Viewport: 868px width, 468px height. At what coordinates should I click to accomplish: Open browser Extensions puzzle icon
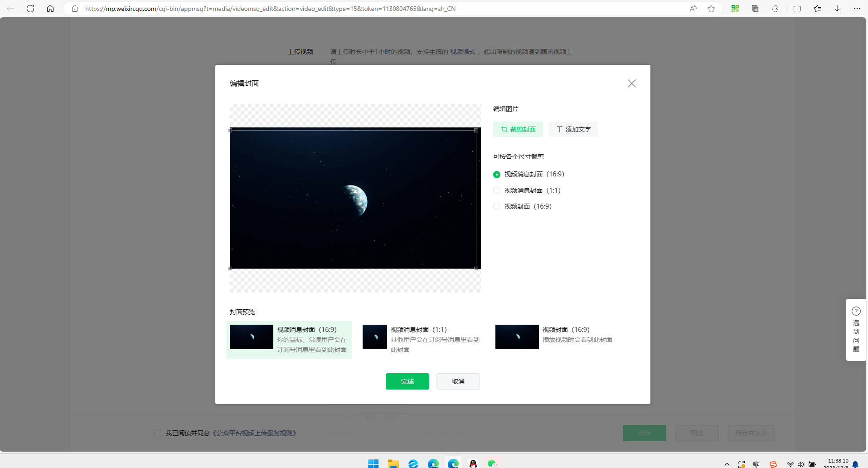tap(775, 9)
